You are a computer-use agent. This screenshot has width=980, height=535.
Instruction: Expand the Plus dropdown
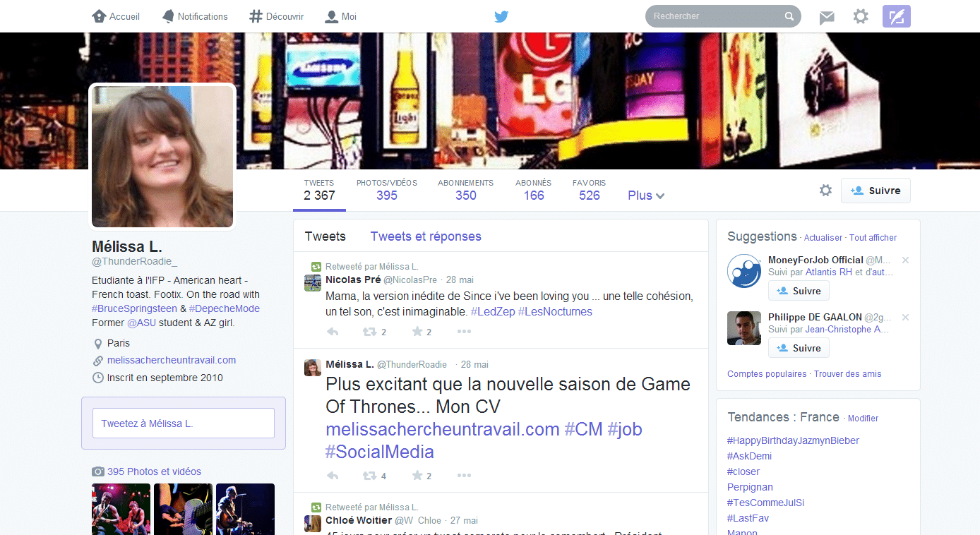tap(646, 196)
